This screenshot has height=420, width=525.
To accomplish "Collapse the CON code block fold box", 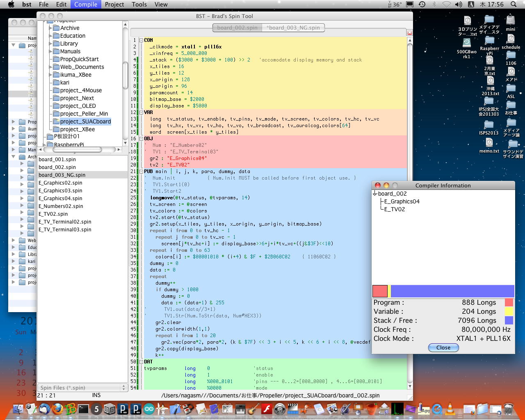I will 141,40.
